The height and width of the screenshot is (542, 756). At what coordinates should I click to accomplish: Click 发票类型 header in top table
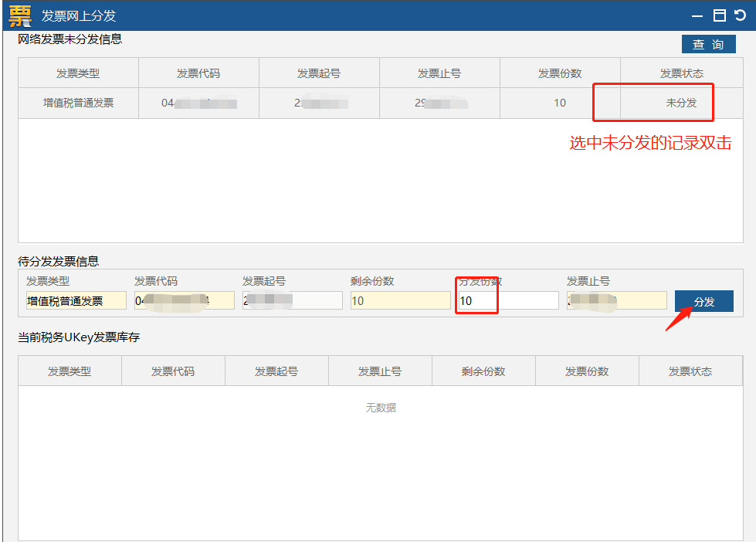click(78, 73)
